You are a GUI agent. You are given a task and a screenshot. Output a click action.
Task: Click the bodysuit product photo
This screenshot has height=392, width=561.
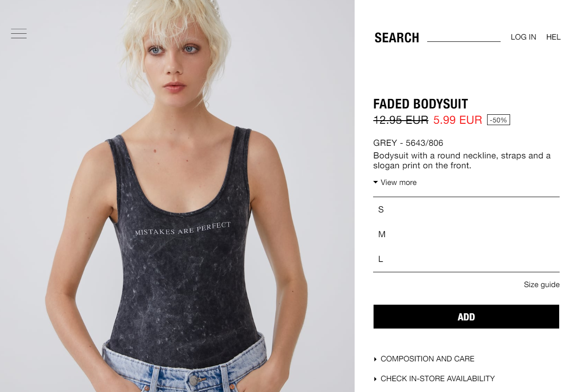(x=177, y=196)
